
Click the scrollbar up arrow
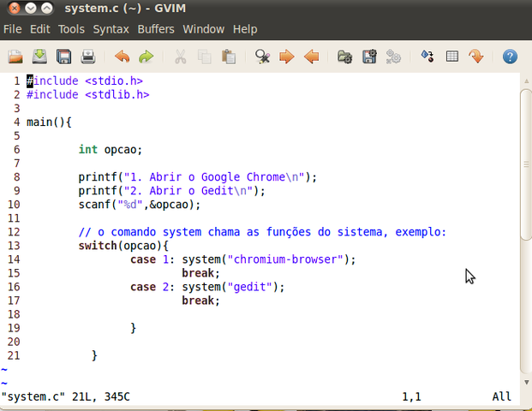point(526,81)
